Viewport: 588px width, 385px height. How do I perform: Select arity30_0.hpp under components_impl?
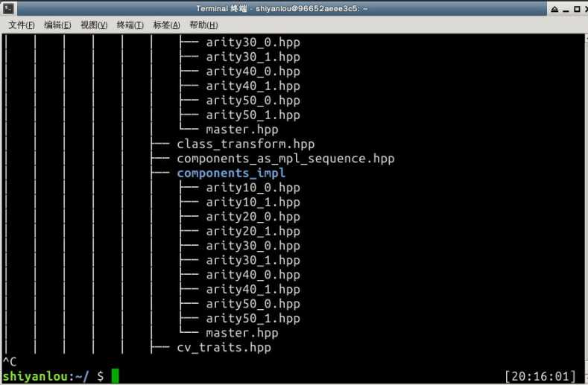[253, 246]
